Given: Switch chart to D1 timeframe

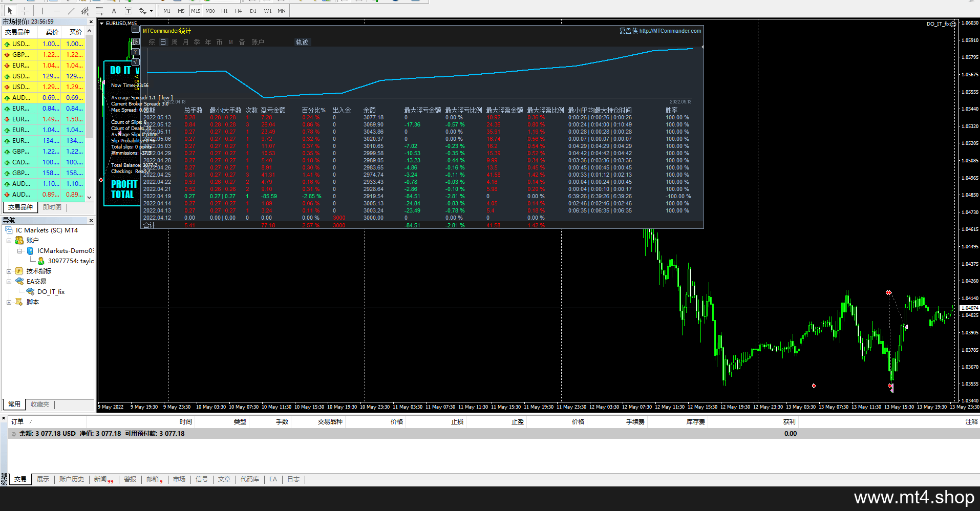Looking at the screenshot, I should (x=253, y=11).
